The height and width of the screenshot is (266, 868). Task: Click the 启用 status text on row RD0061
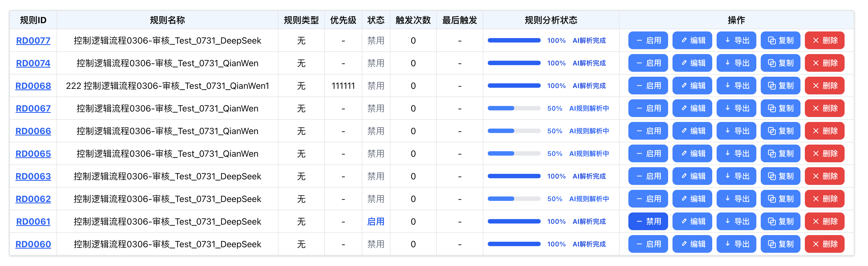pos(376,221)
